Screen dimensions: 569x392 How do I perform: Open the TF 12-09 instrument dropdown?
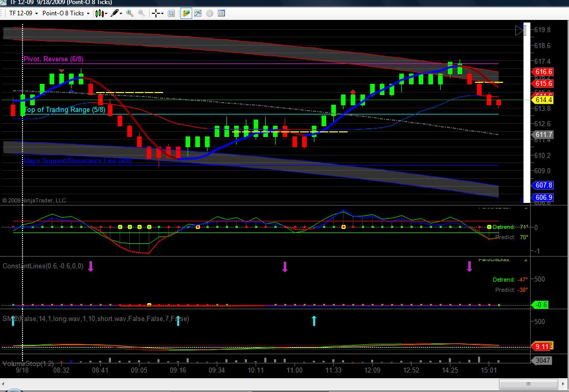[24, 13]
